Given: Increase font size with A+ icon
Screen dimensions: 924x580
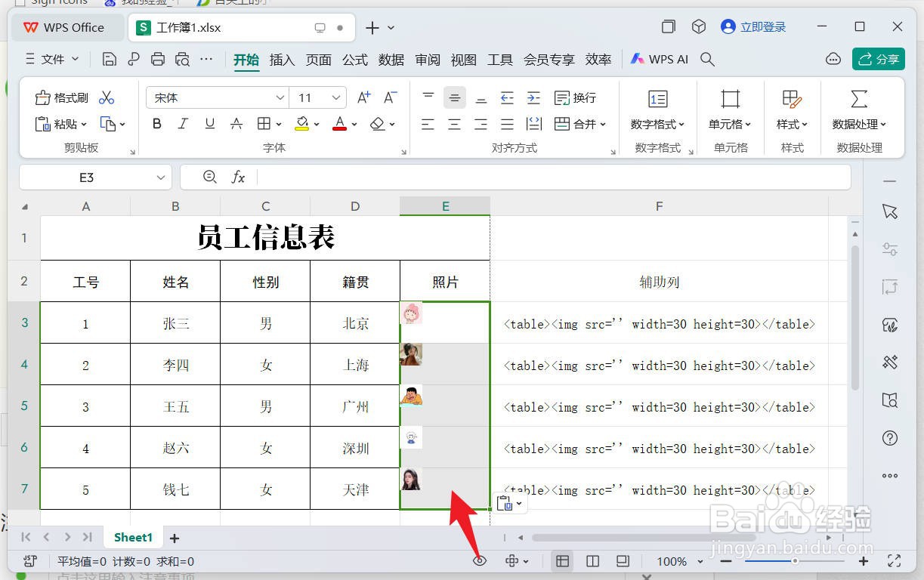Looking at the screenshot, I should click(x=364, y=97).
